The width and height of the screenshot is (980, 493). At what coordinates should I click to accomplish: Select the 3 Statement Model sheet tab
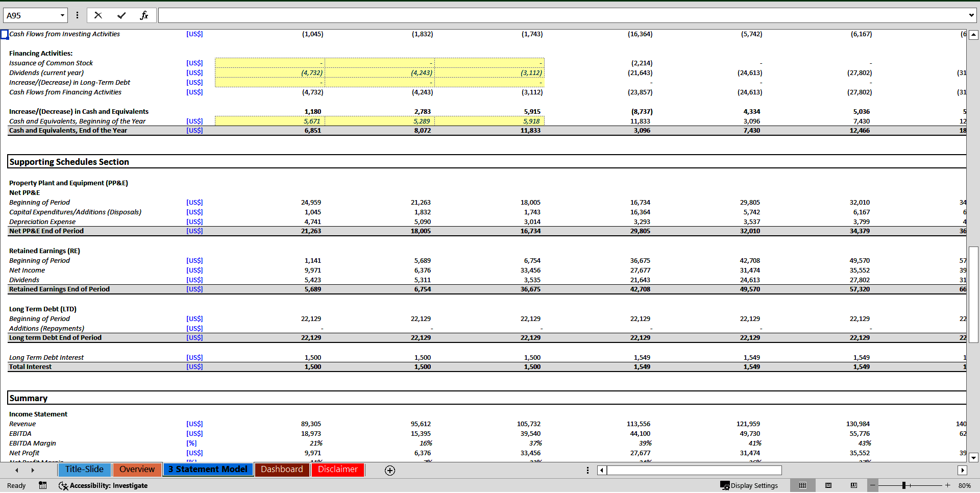tap(208, 470)
